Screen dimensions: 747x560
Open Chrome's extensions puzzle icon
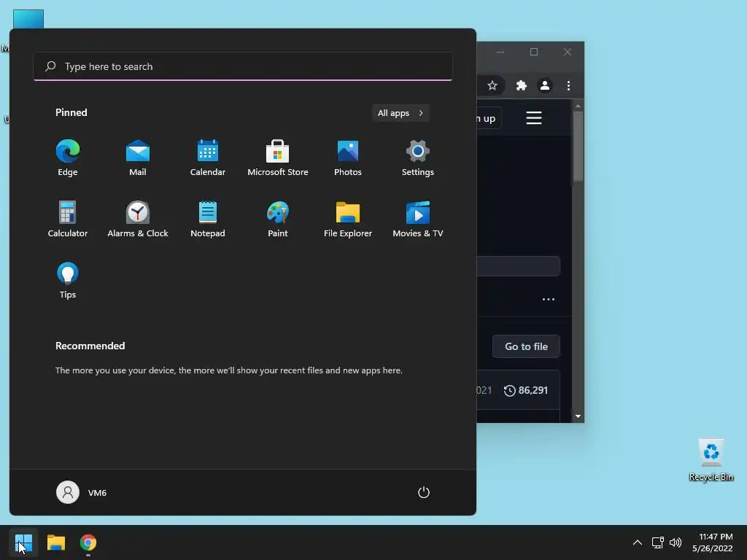click(521, 86)
